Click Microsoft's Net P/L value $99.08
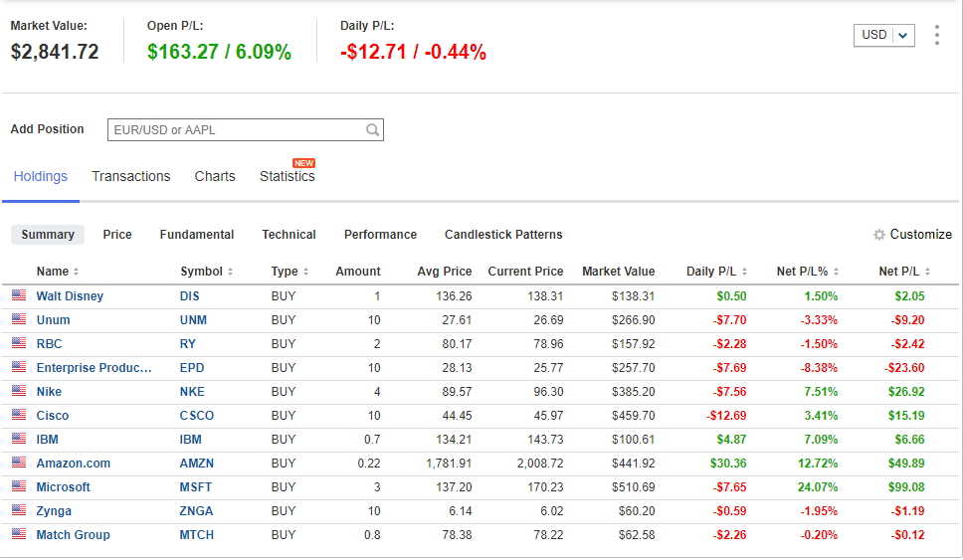The image size is (963, 560). [906, 487]
